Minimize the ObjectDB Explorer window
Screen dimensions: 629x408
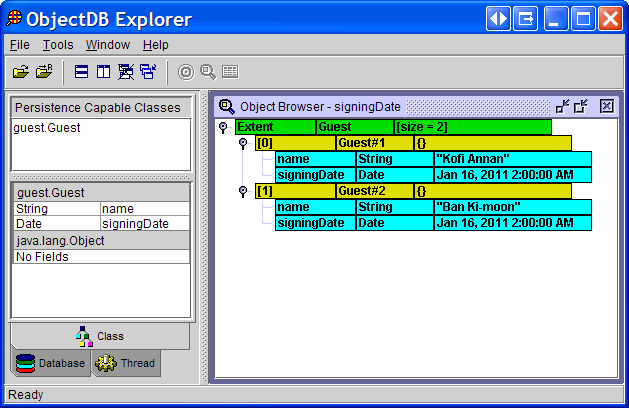click(556, 18)
